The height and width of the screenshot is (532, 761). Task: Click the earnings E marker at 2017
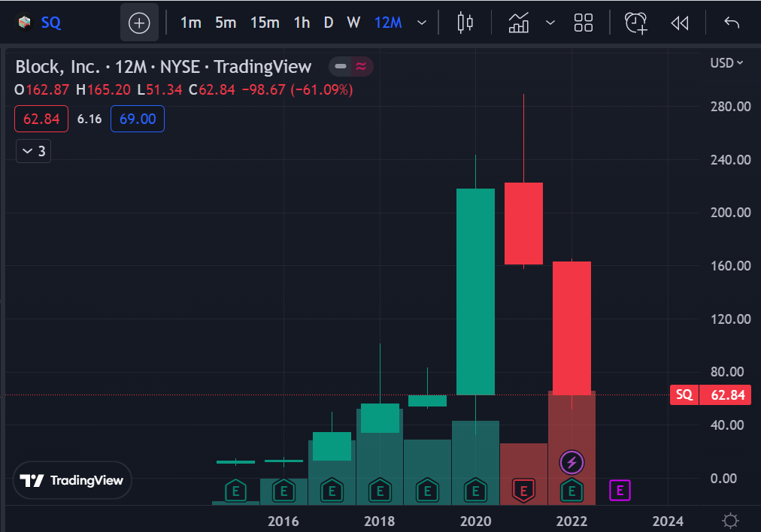(x=332, y=491)
